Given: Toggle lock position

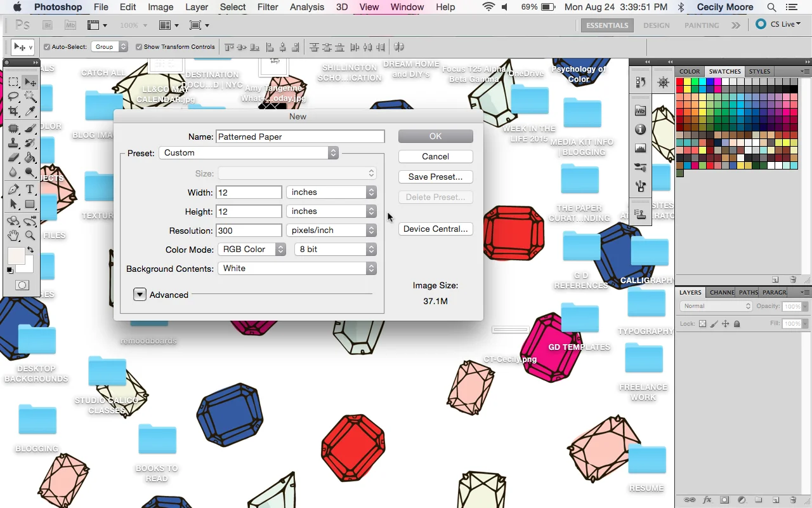Looking at the screenshot, I should (x=725, y=324).
